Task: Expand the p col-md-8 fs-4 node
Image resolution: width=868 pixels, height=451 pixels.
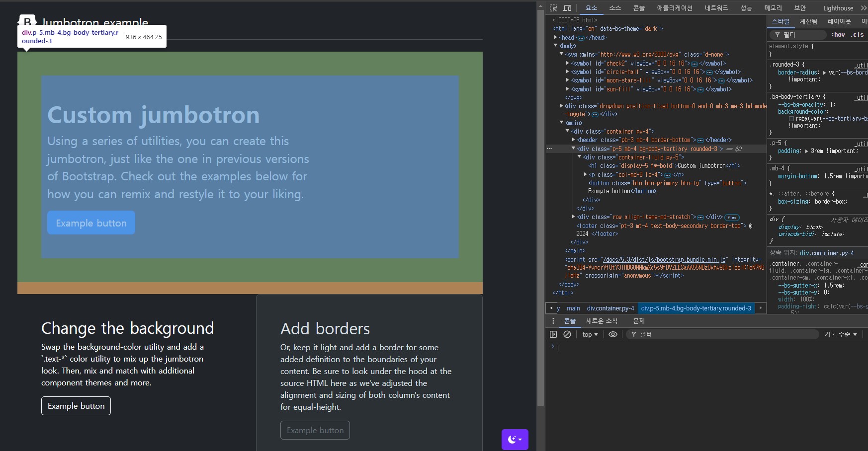Action: [x=586, y=174]
